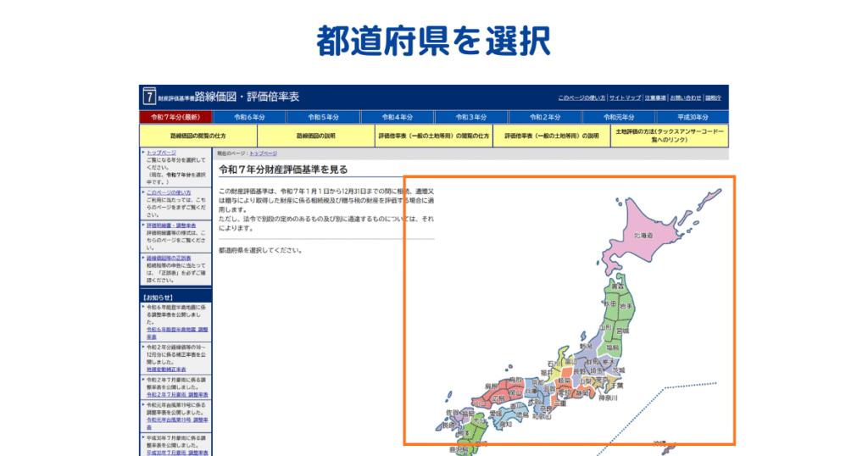
Task: Click the site logo icon beside 路線価図・評価倍率表
Action: tap(149, 96)
